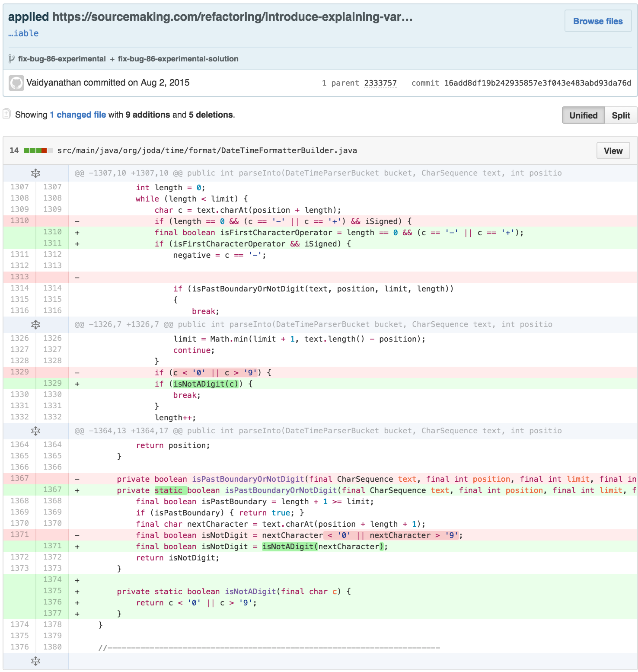Image resolution: width=638 pixels, height=672 pixels.
Task: Click the DateTimeFormatterBuilder.java file path
Action: [207, 150]
